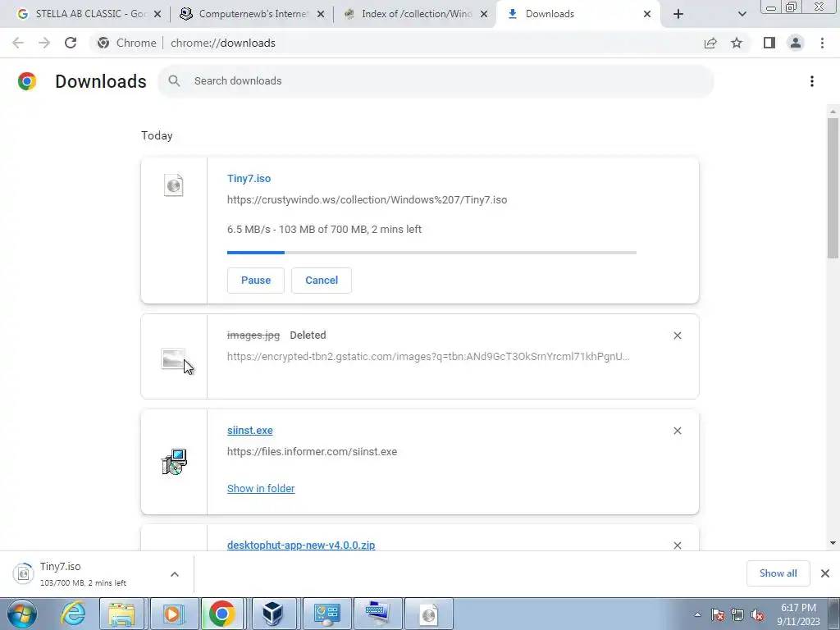The image size is (840, 630).
Task: Click the search magnifier icon
Action: 174,81
